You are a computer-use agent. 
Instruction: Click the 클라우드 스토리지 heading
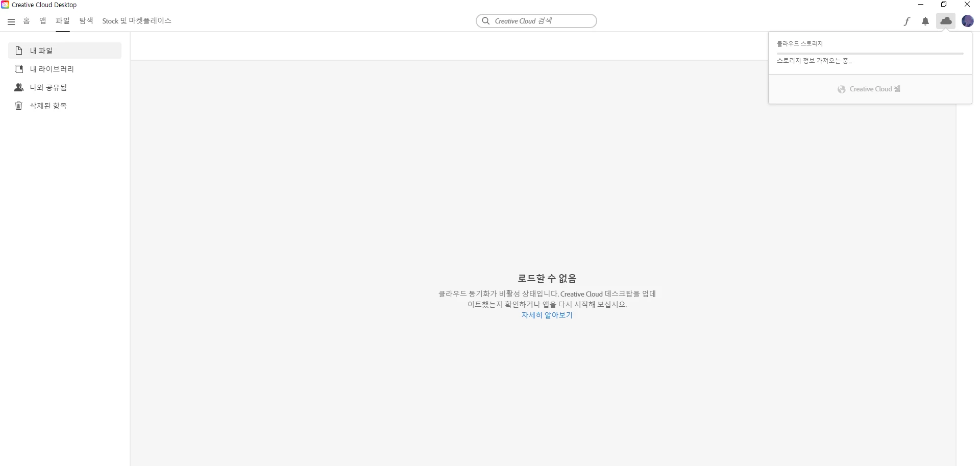(800, 44)
